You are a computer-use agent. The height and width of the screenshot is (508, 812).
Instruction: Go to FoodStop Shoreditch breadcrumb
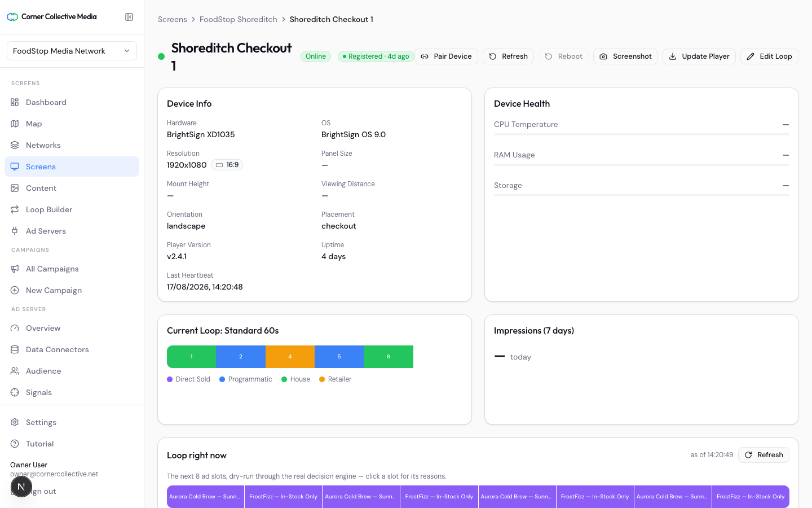(x=239, y=19)
